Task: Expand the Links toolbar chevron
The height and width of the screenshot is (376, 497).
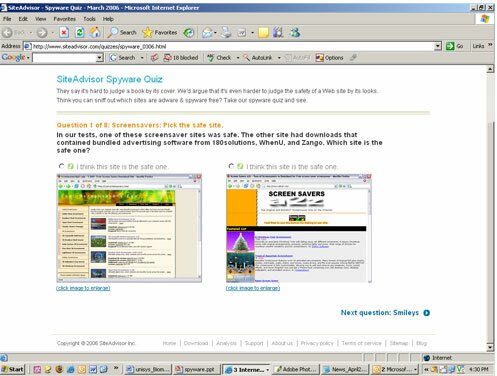Action: click(490, 45)
